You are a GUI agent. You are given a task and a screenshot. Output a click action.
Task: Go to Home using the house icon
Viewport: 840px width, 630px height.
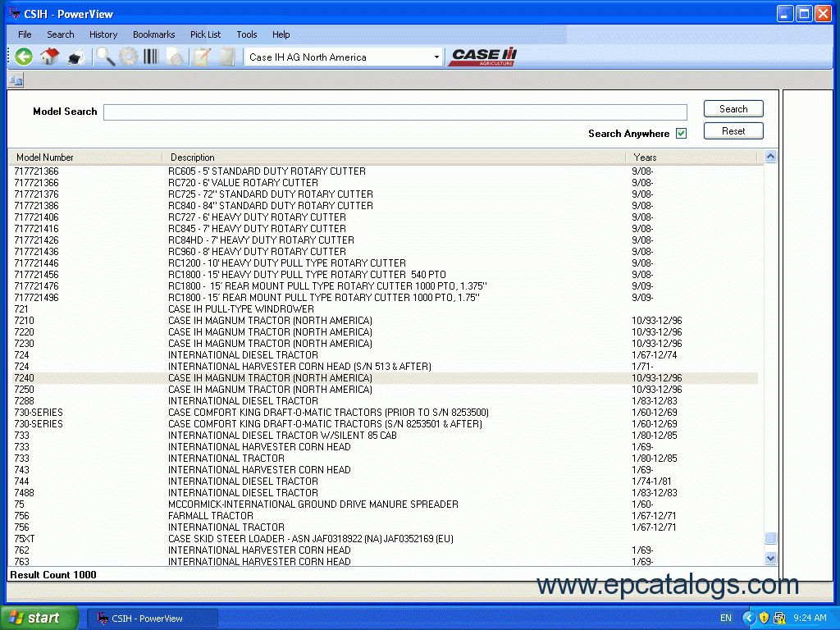click(50, 57)
